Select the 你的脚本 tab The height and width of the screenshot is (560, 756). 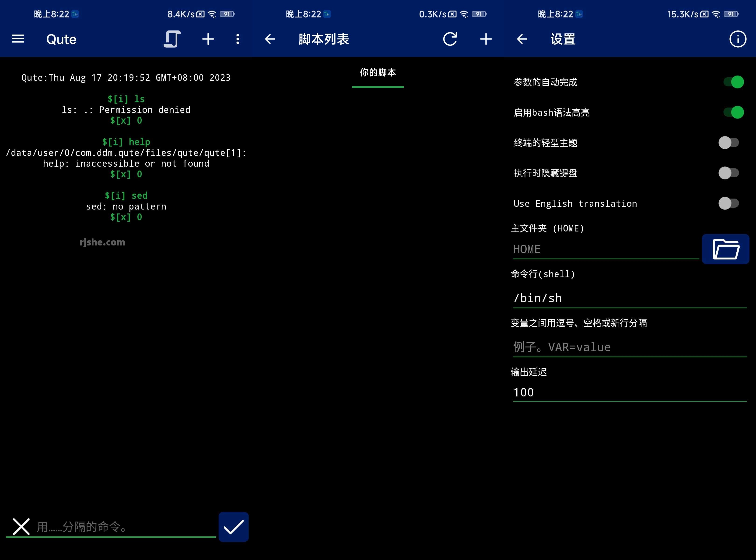pyautogui.click(x=378, y=72)
